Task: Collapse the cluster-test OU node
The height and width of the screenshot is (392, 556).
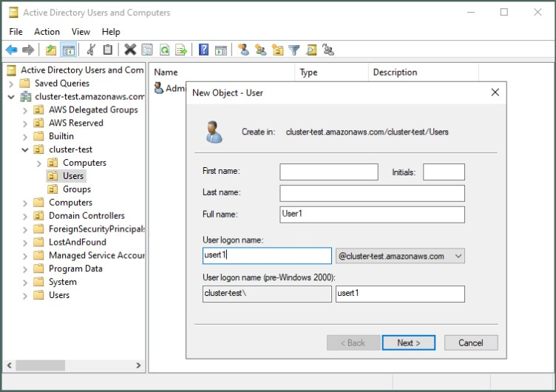Action: (25, 149)
